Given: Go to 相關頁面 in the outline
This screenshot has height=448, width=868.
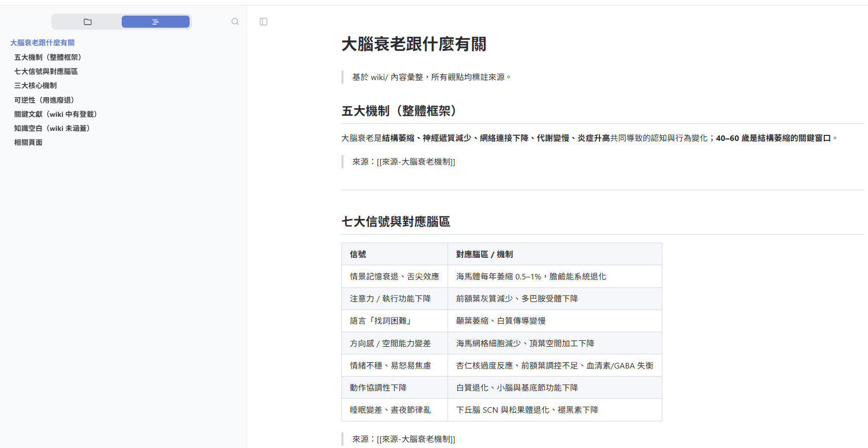Looking at the screenshot, I should pos(28,142).
